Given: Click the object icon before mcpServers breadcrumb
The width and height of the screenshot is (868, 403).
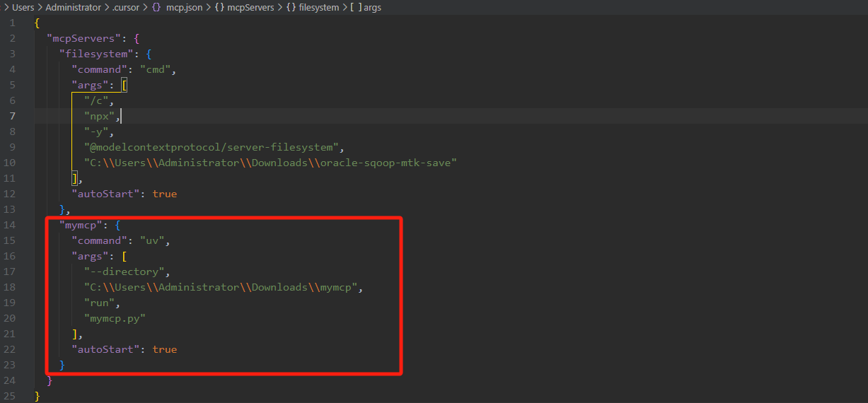Looking at the screenshot, I should [218, 7].
